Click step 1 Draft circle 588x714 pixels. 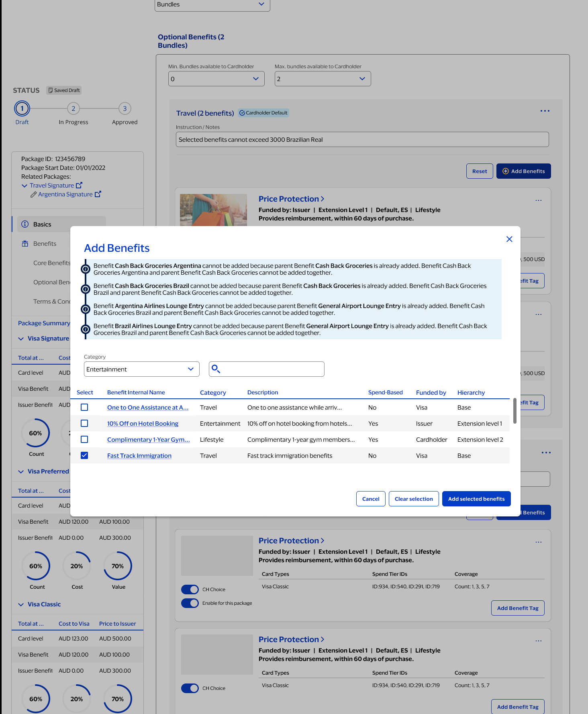(22, 108)
